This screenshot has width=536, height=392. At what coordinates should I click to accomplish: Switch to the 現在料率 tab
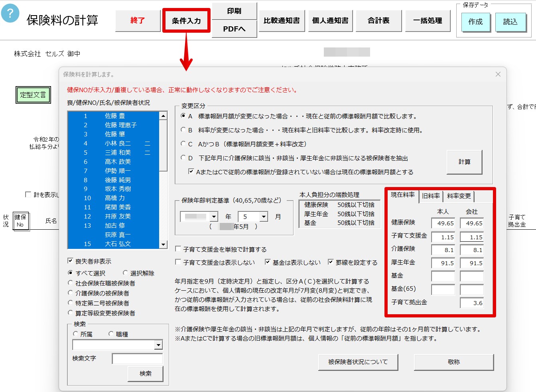(x=402, y=195)
